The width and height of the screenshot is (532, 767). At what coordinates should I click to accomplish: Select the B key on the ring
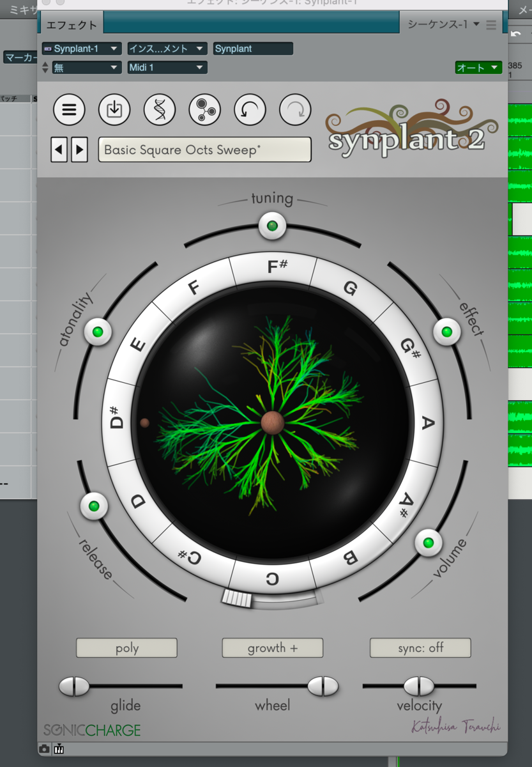[x=350, y=558]
